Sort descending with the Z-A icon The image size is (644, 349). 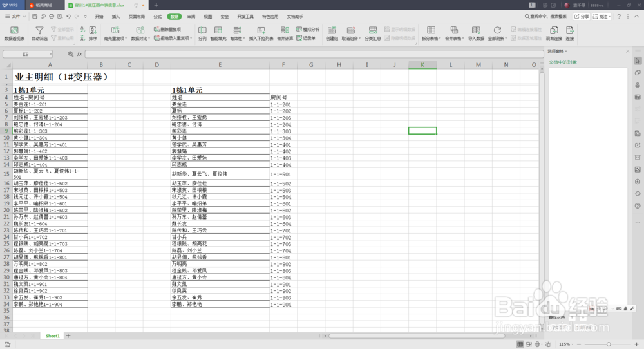click(82, 38)
